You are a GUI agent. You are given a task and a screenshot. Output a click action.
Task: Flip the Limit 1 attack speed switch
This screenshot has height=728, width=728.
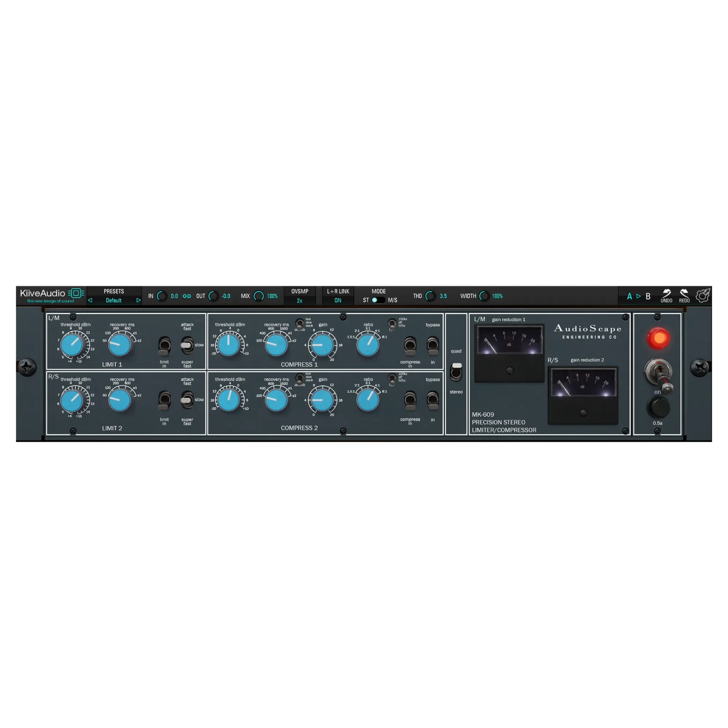(x=187, y=345)
